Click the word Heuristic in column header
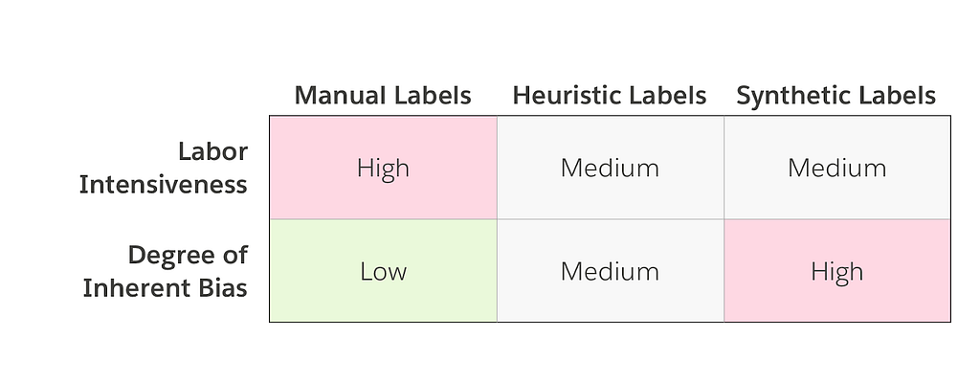The width and height of the screenshot is (980, 384). pos(567,96)
